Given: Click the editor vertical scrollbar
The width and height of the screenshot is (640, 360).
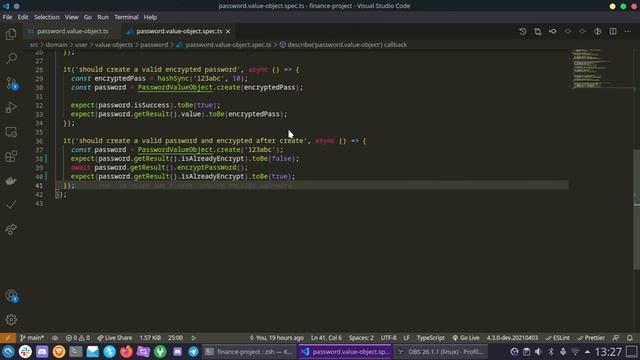Looking at the screenshot, I should click(636, 210).
